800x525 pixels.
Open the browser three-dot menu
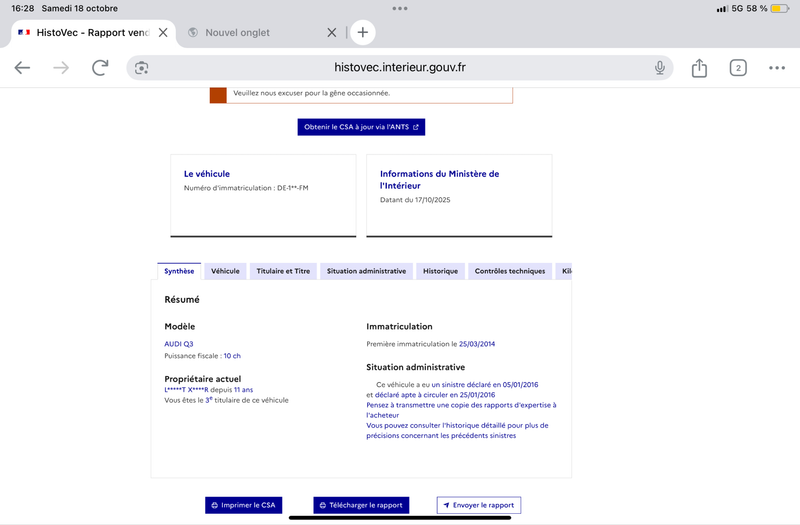pyautogui.click(x=777, y=68)
